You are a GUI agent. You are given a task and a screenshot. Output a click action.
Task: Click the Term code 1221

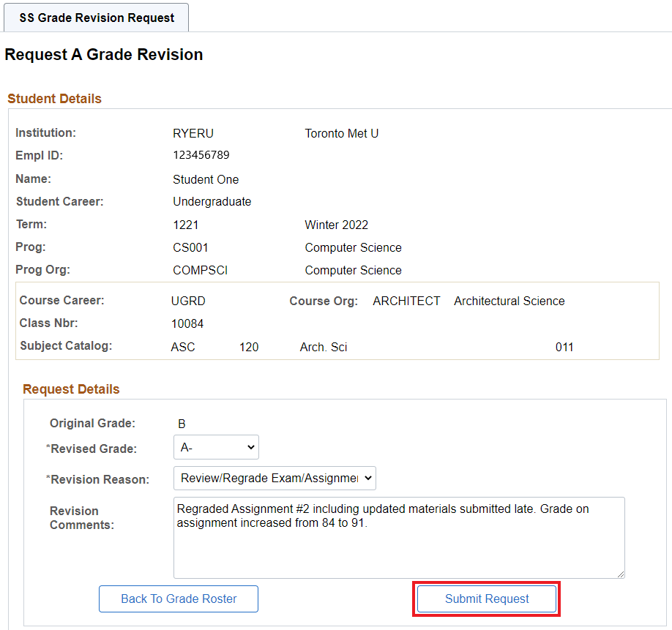(x=186, y=225)
